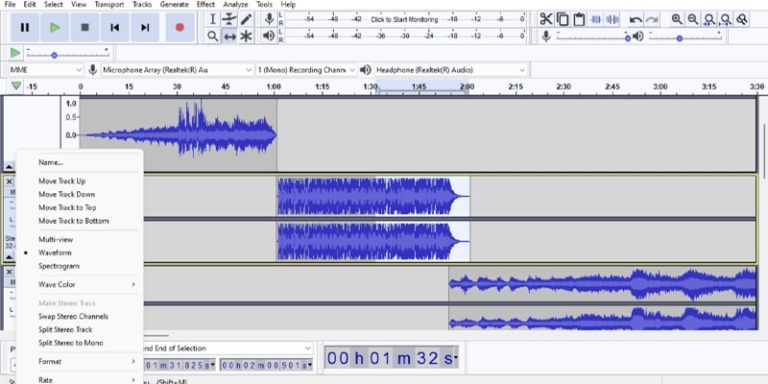768x384 pixels.
Task: Open the Effect menu
Action: coord(206,4)
